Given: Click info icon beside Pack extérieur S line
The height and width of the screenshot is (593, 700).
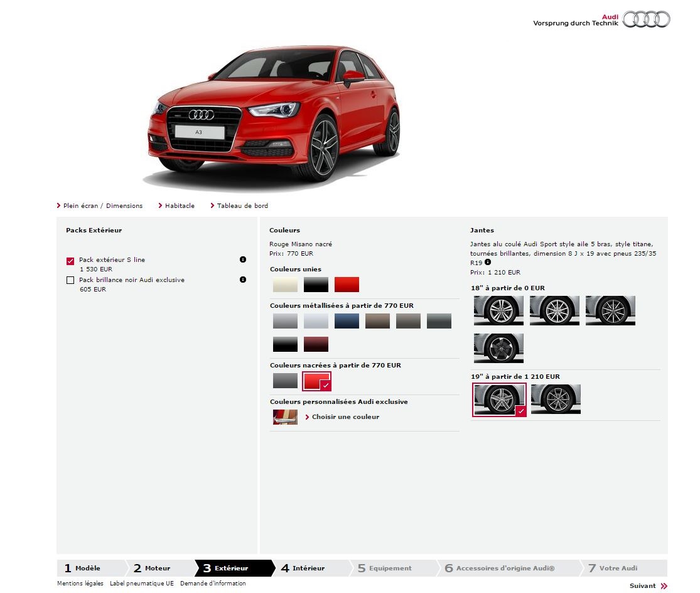Looking at the screenshot, I should [x=243, y=259].
